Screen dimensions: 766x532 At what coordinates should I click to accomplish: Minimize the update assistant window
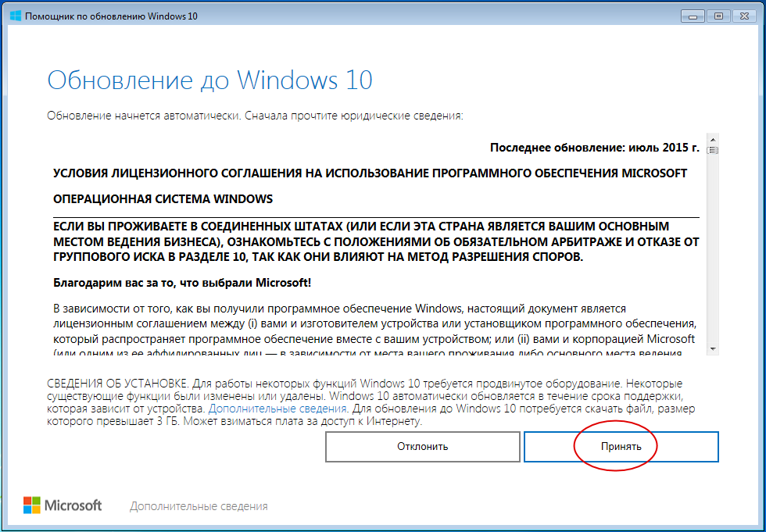click(693, 16)
